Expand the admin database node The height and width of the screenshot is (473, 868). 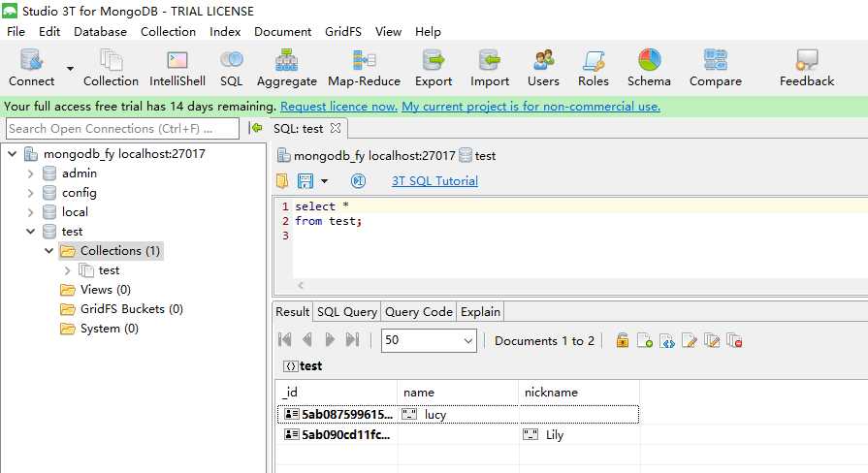30,173
